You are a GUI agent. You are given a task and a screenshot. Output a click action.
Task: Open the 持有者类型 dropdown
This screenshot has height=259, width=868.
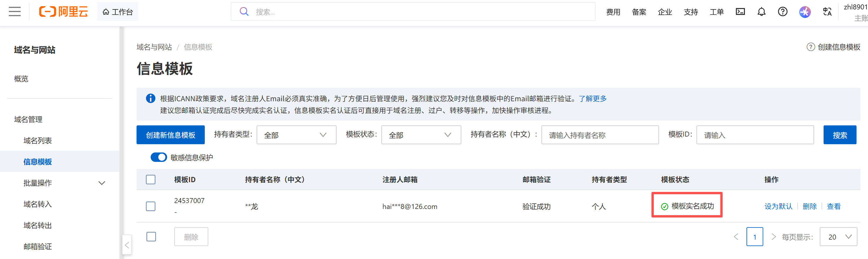pyautogui.click(x=296, y=135)
